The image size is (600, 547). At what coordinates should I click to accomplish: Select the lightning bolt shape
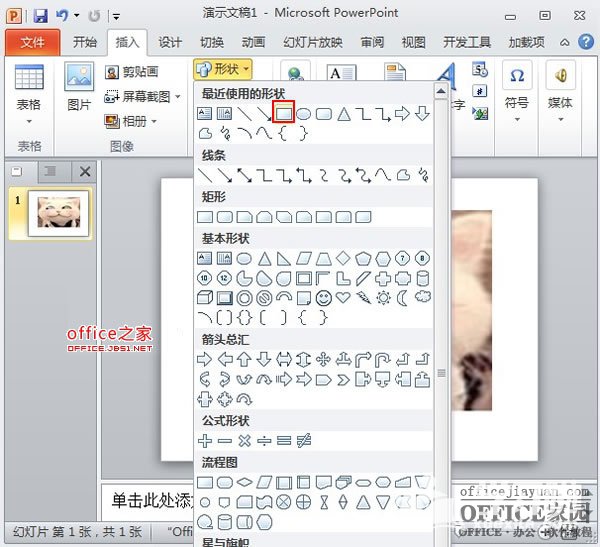click(363, 297)
